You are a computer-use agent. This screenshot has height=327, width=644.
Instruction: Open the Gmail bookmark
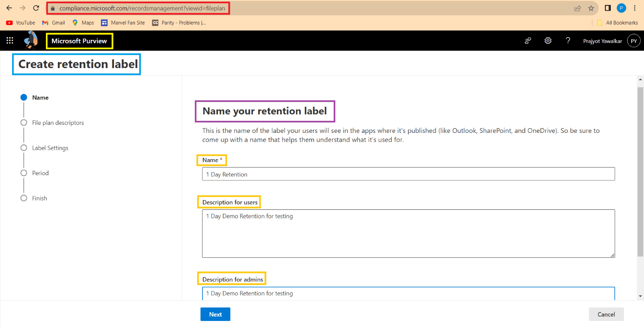tap(54, 23)
